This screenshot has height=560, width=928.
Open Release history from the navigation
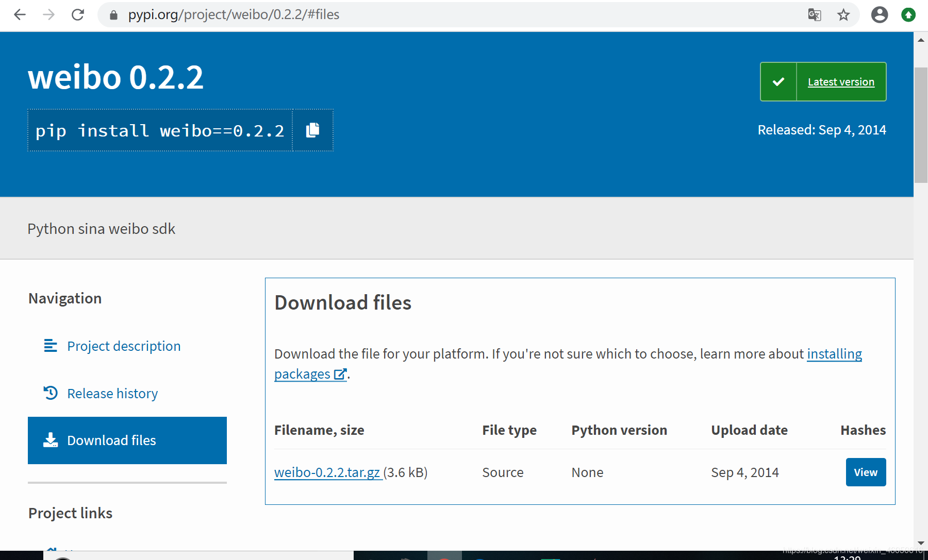click(112, 393)
